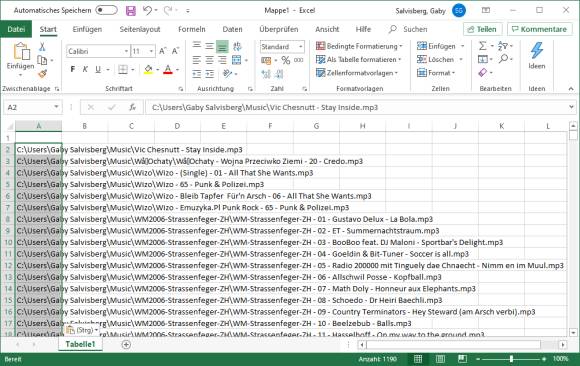Apply percent number style
Viewport: 580px width, 366px height.
click(286, 60)
